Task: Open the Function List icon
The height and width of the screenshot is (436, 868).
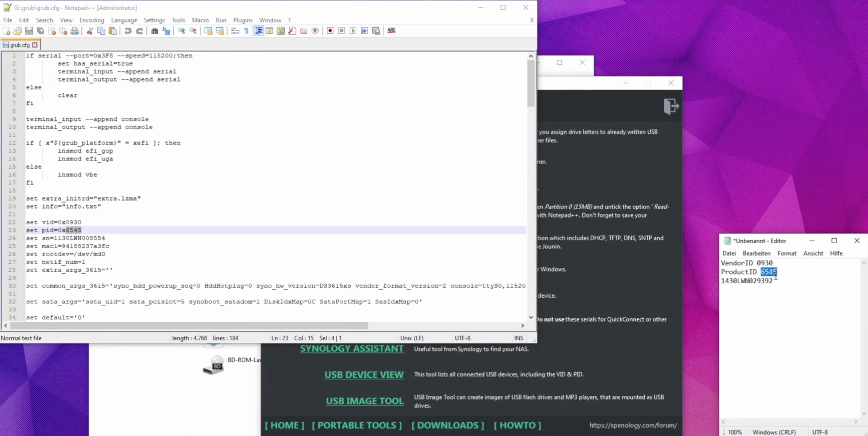Action: (x=292, y=31)
